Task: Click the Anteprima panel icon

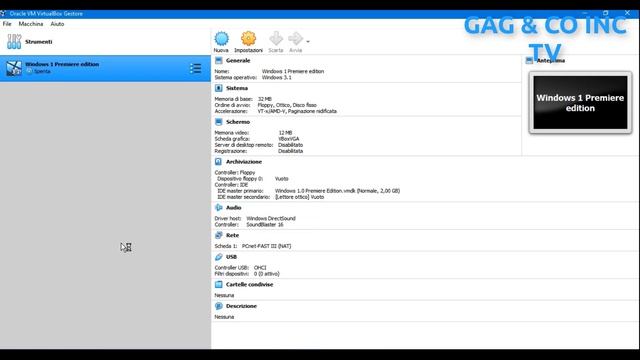Action: [x=529, y=60]
